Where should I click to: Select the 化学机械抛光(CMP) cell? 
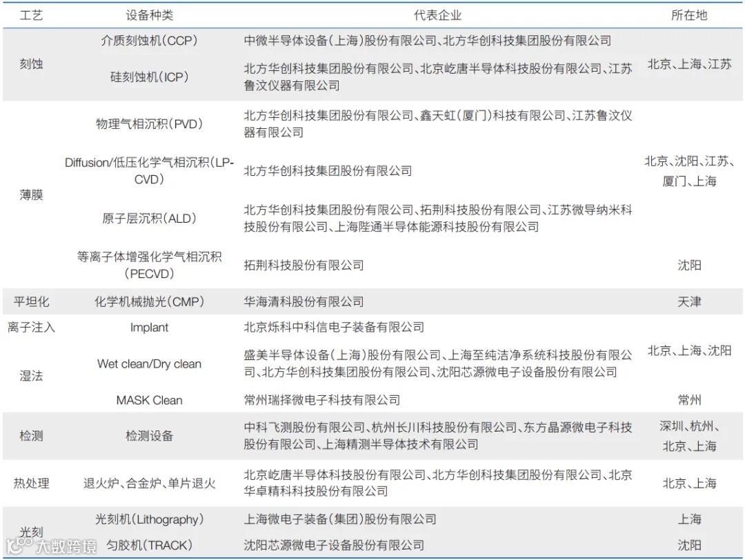pyautogui.click(x=148, y=301)
